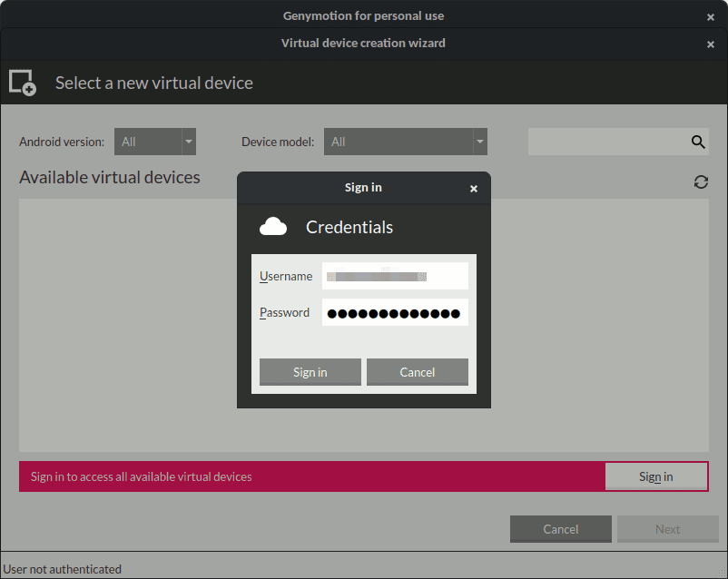Close the Virtual device creation wizard
The image size is (728, 579).
(711, 44)
